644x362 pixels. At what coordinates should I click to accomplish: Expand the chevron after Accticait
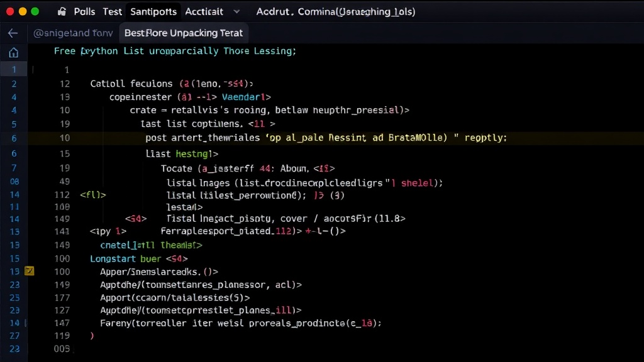coord(236,11)
